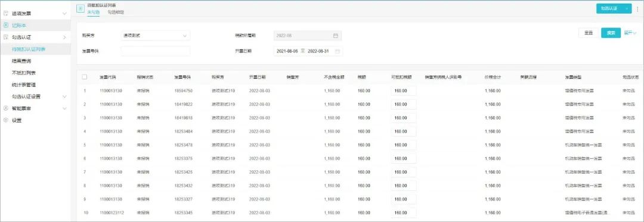Screen dimensions: 644x222
Task: Click the 重置 reset button
Action: [589, 33]
